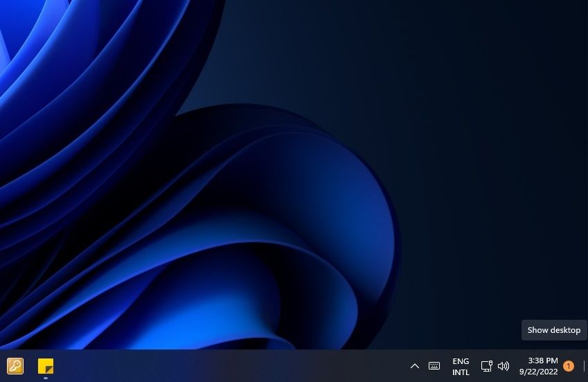Open the volume speaker icon

[504, 366]
